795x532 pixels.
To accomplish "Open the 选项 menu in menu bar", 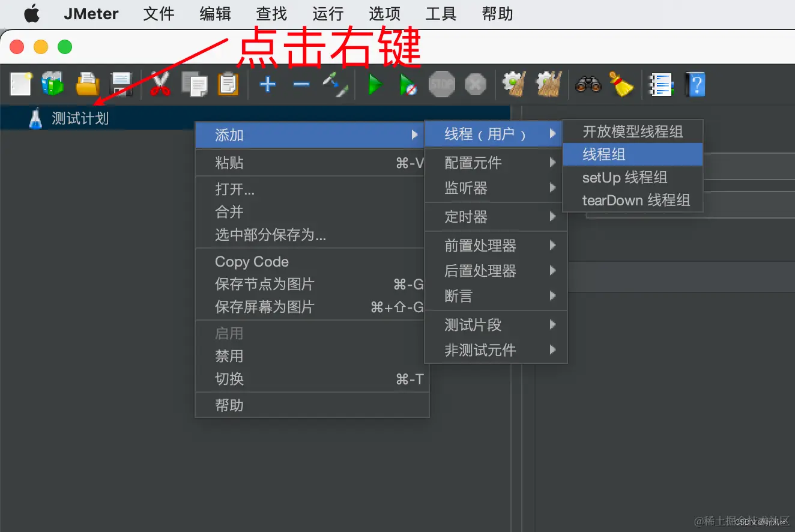I will pos(384,14).
